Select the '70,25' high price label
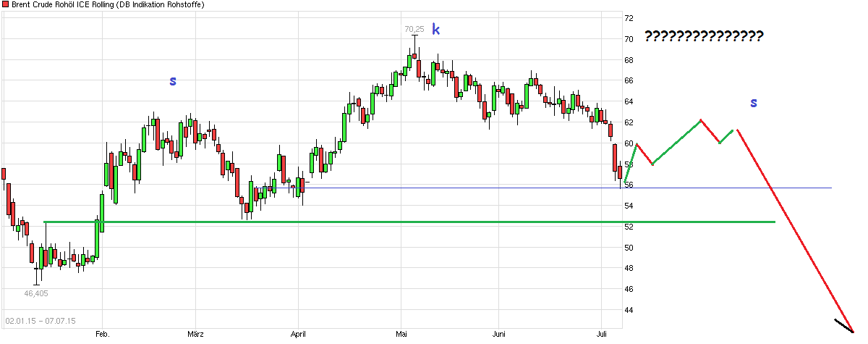This screenshot has height=344, width=868. point(414,29)
